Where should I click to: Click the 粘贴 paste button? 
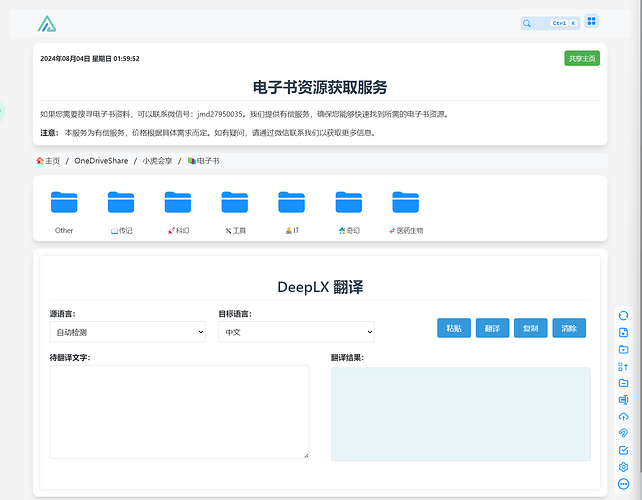[454, 328]
